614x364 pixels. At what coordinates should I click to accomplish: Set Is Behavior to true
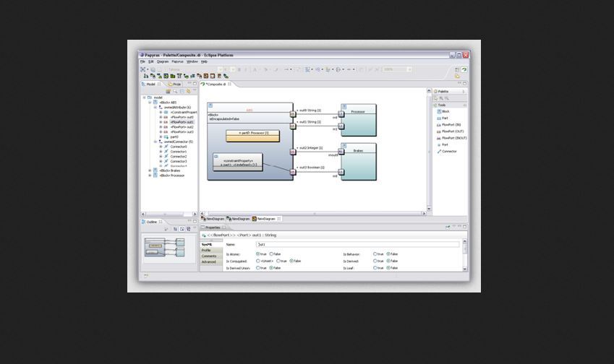375,254
